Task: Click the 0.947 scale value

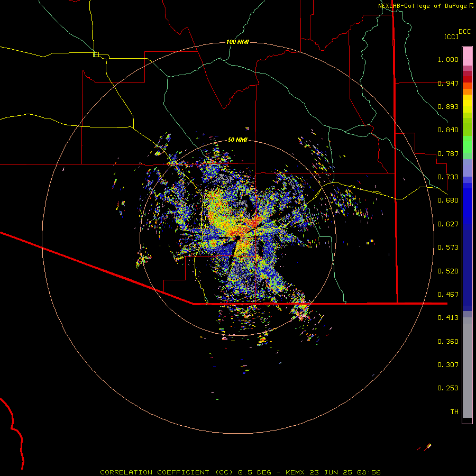Action: pyautogui.click(x=448, y=83)
